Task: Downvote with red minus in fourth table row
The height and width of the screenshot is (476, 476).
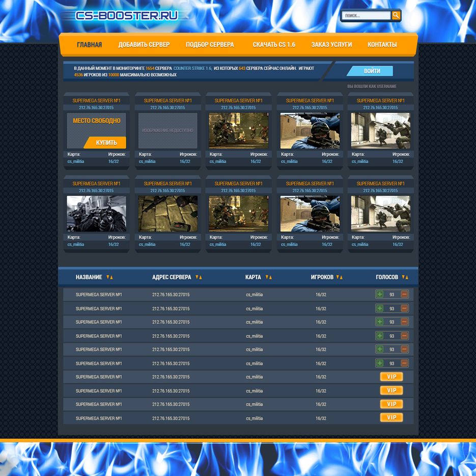Action: [x=404, y=336]
